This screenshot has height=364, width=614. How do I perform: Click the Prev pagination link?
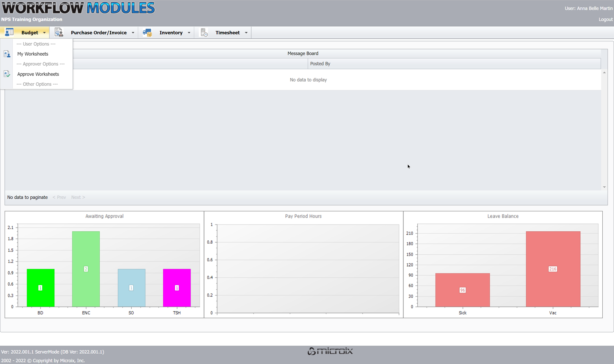click(59, 197)
